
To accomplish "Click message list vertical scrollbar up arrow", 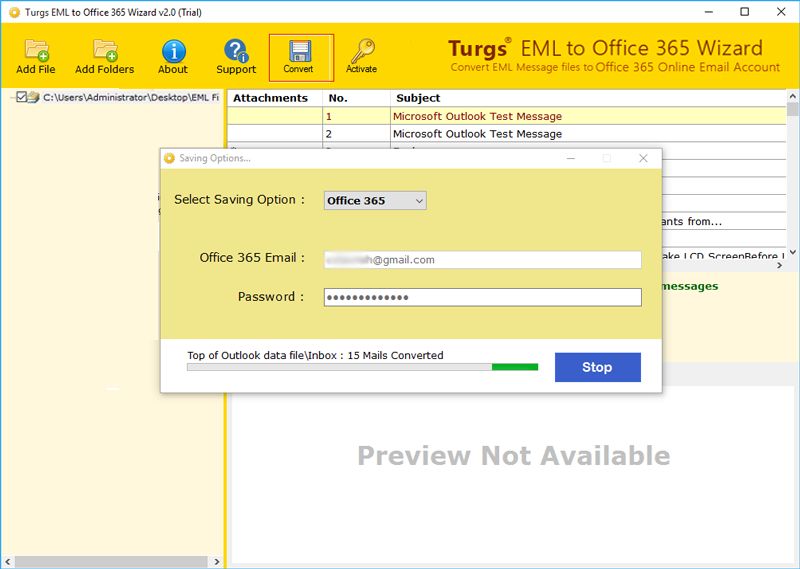I will pyautogui.click(x=793, y=96).
